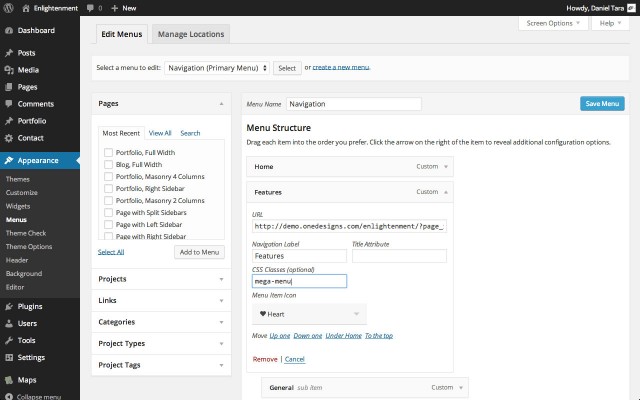Expand the Screen Options panel
Viewport: 640px width, 400px height.
pyautogui.click(x=553, y=22)
